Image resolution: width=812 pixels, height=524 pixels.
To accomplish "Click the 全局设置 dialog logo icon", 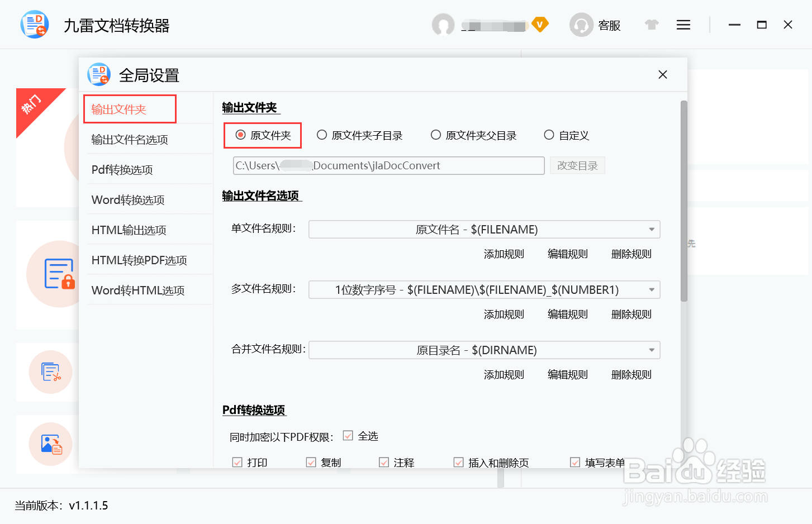I will pos(99,74).
